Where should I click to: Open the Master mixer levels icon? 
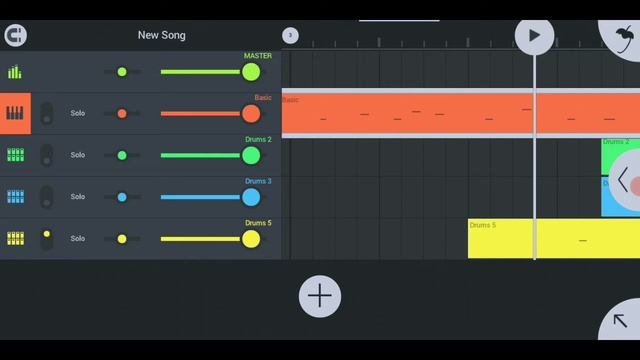(15, 72)
